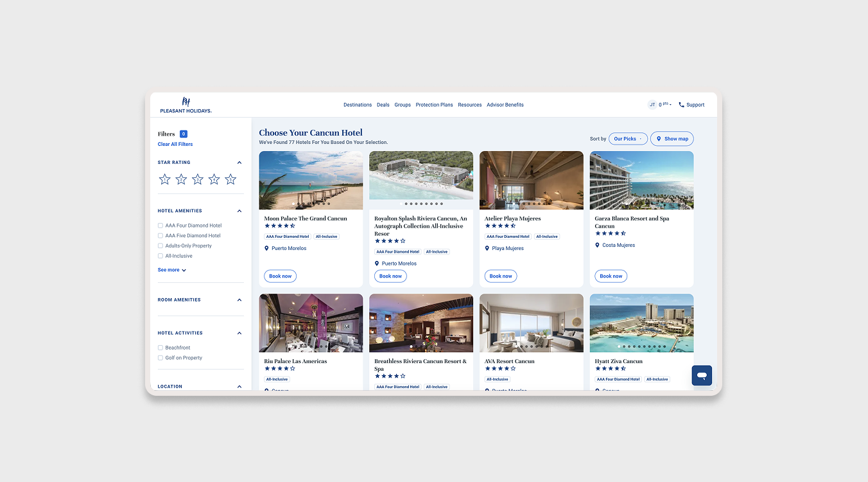Screen dimensions: 868x482
Task: Click All-Inclusive tag on Atelier Playa Mujeres
Action: coord(547,237)
